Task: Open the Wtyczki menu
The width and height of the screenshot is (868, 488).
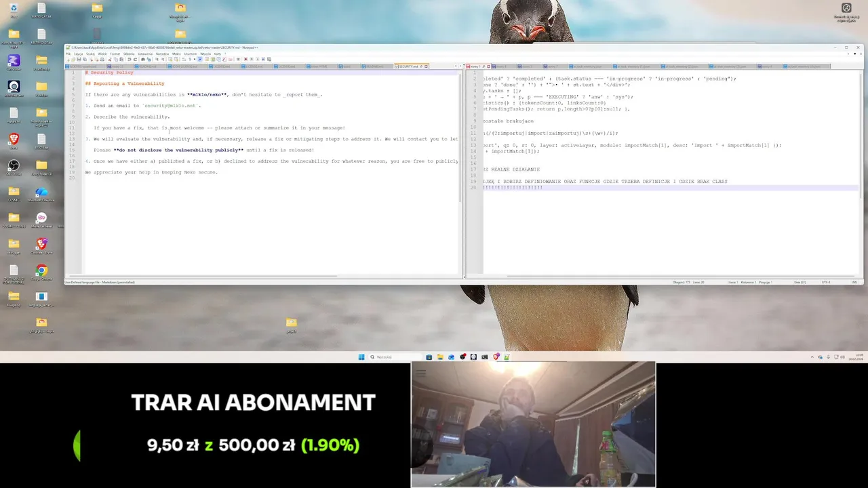Action: pos(205,54)
